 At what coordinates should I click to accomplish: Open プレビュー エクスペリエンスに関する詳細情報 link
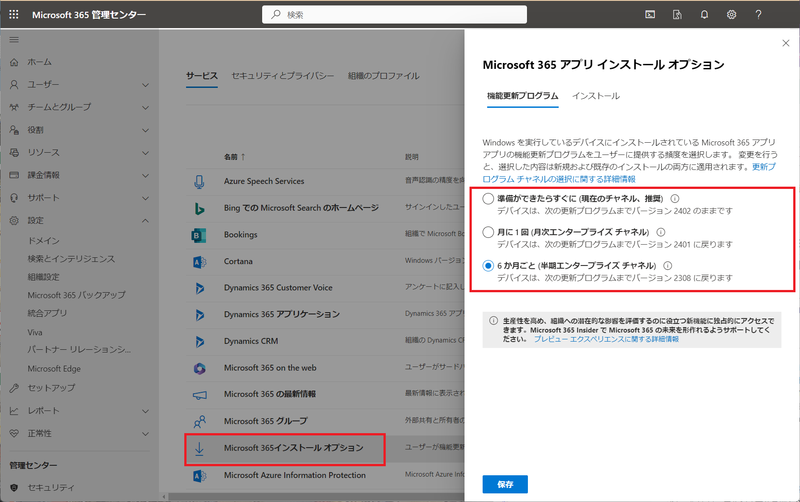(606, 339)
